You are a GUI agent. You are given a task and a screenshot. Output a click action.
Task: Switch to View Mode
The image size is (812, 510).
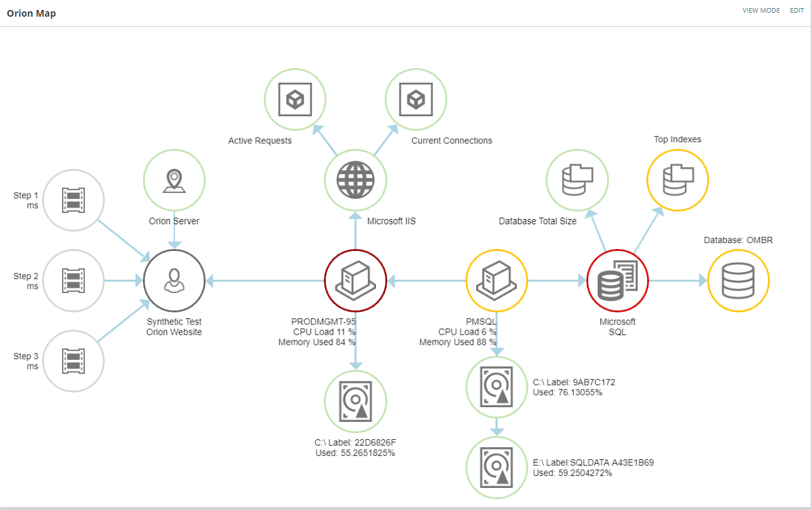click(761, 11)
